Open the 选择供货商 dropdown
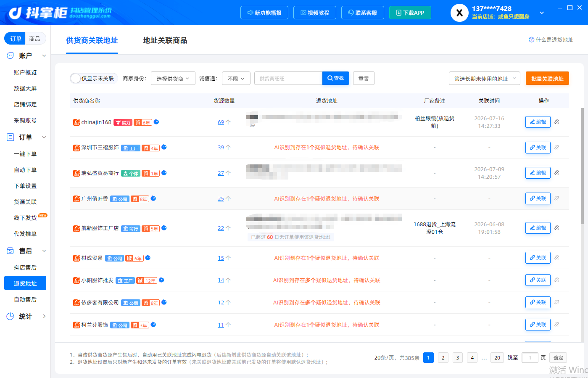Viewport: 588px width, 378px height. coord(173,79)
